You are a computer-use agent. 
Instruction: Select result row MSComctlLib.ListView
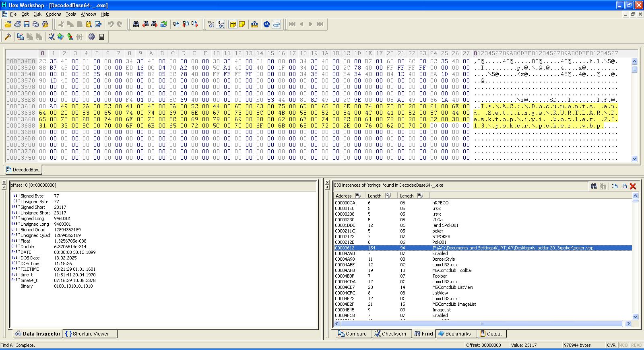click(483, 287)
